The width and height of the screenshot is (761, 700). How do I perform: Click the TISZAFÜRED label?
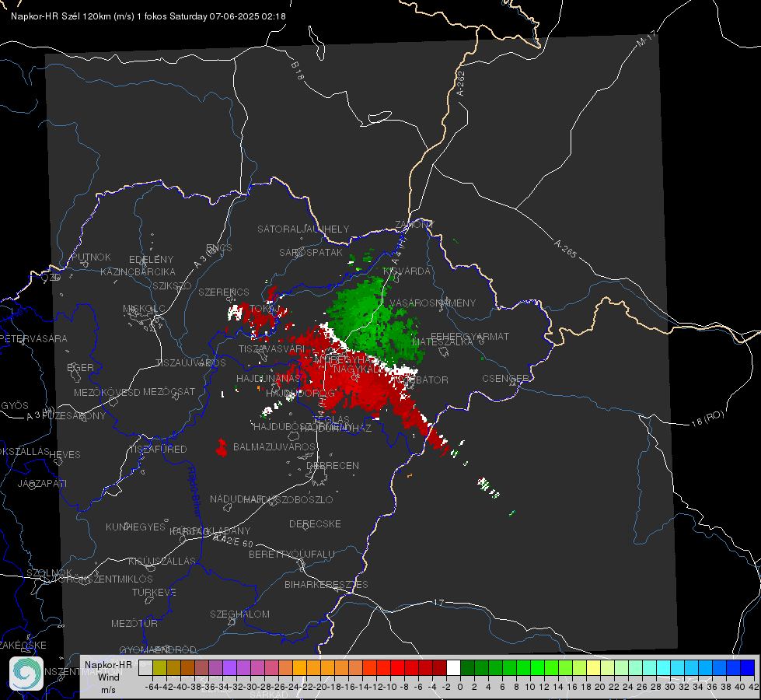(x=159, y=450)
